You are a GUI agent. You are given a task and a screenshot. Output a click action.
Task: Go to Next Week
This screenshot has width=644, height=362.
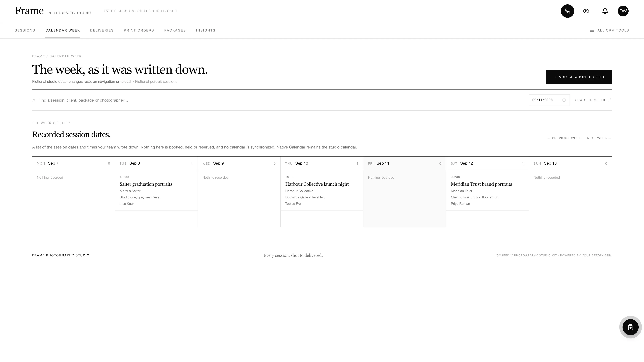599,138
